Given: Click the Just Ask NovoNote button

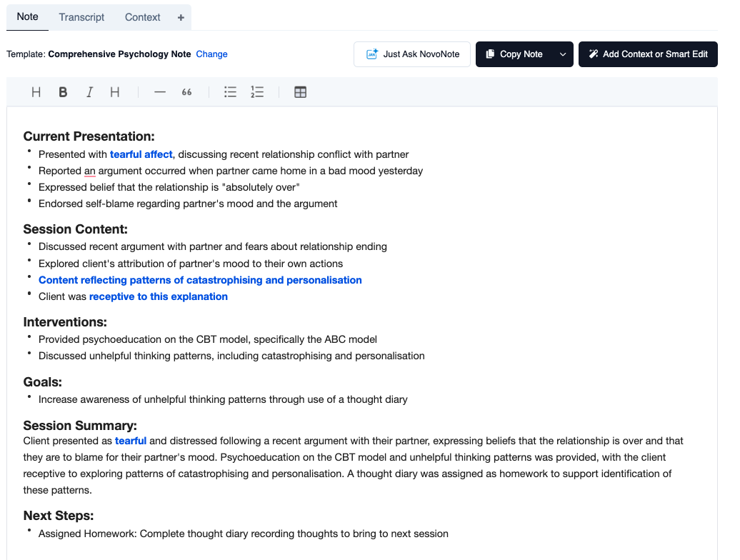Looking at the screenshot, I should [x=412, y=54].
